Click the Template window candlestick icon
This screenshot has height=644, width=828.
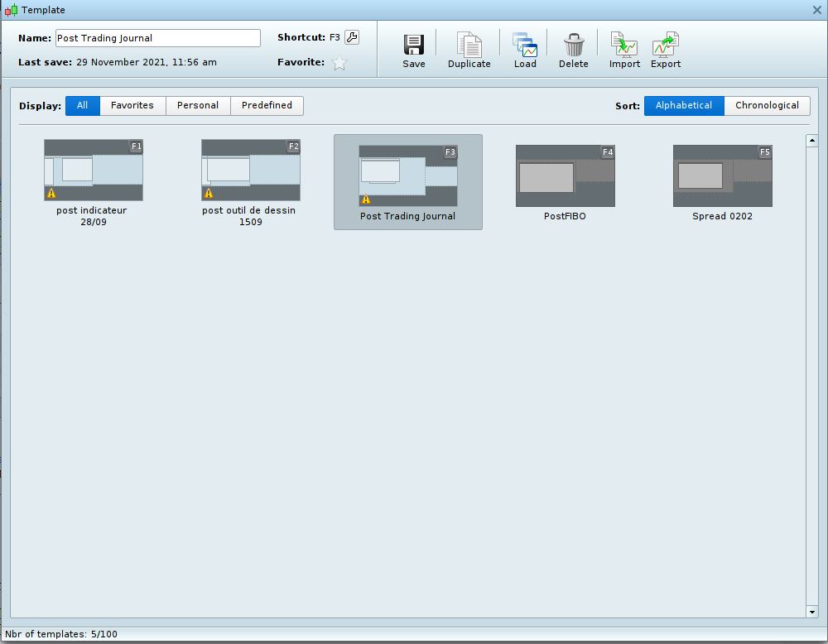pyautogui.click(x=11, y=9)
